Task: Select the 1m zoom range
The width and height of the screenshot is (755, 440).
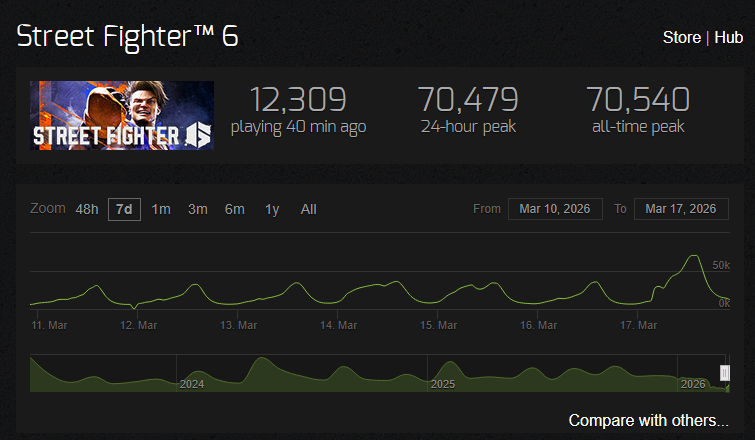Action: click(161, 209)
